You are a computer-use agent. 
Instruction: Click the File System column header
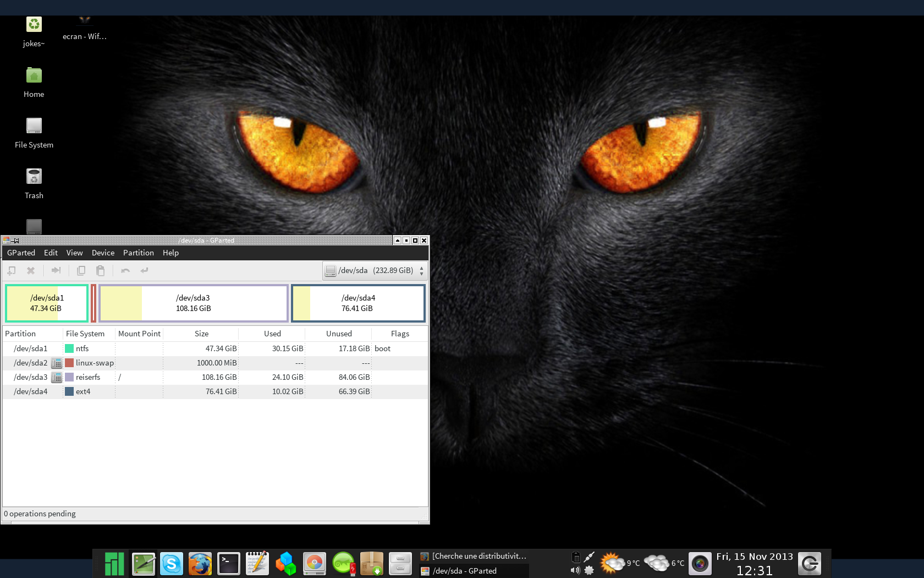[x=85, y=334]
